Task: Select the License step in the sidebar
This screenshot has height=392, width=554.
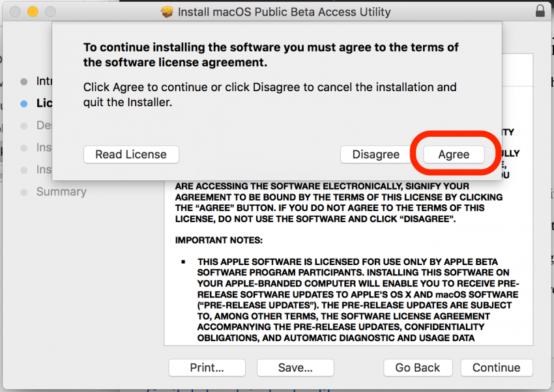Action: click(40, 103)
